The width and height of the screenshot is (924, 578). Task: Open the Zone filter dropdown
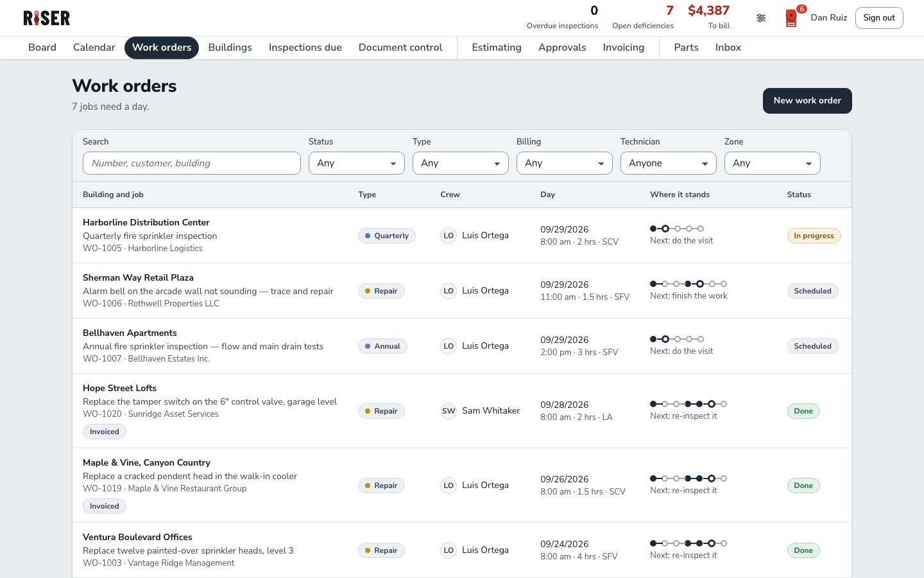pyautogui.click(x=773, y=163)
